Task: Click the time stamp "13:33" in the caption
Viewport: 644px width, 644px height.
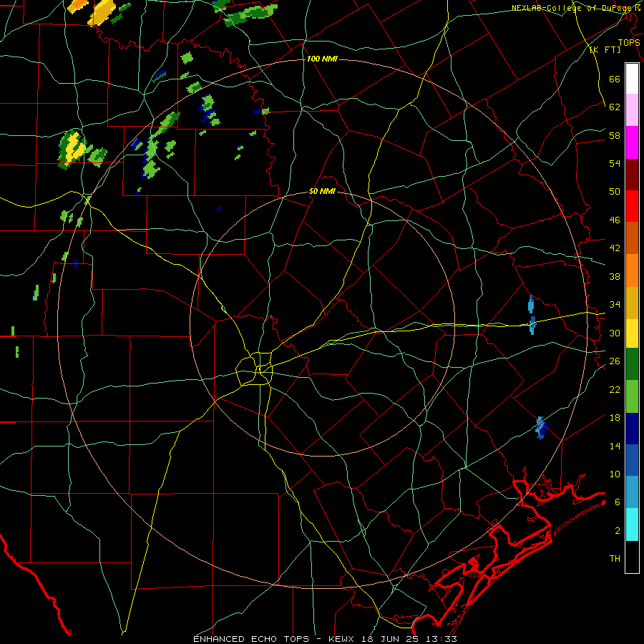Action: [x=441, y=639]
